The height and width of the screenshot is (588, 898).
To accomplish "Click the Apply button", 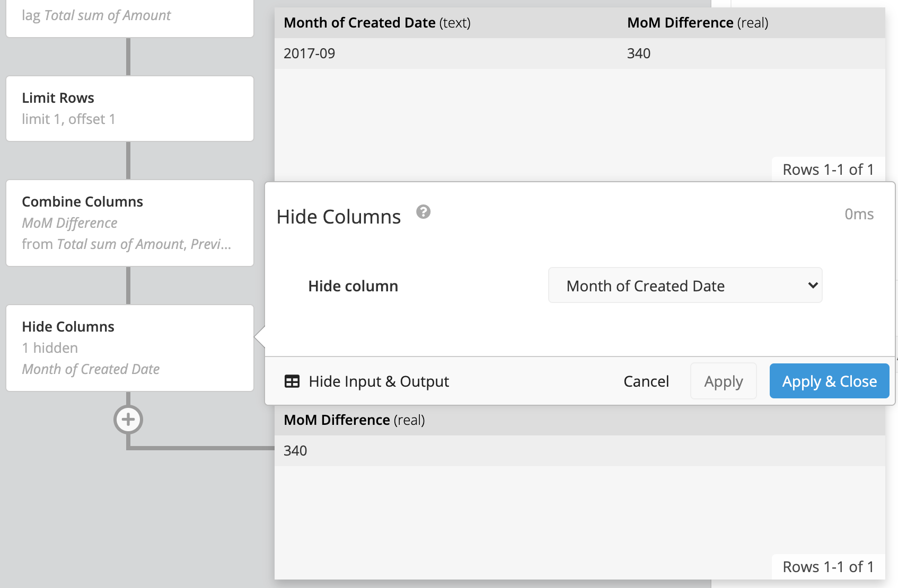I will pos(723,381).
